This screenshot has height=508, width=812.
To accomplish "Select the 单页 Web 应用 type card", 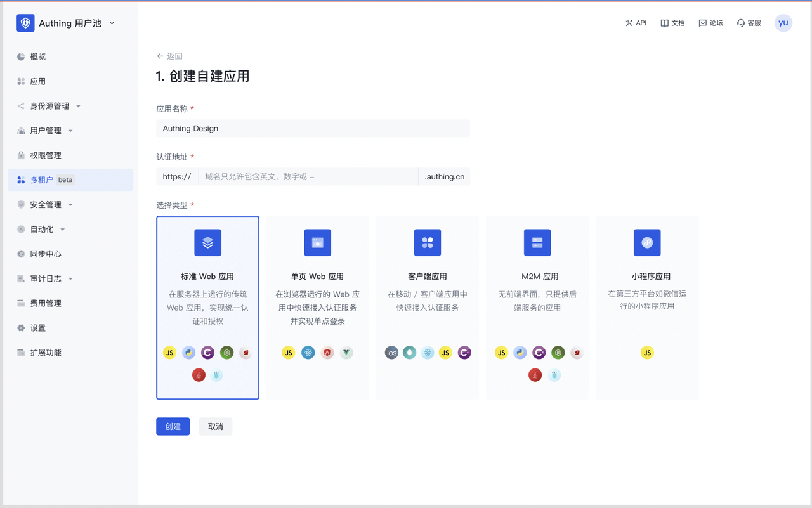I will click(x=317, y=308).
